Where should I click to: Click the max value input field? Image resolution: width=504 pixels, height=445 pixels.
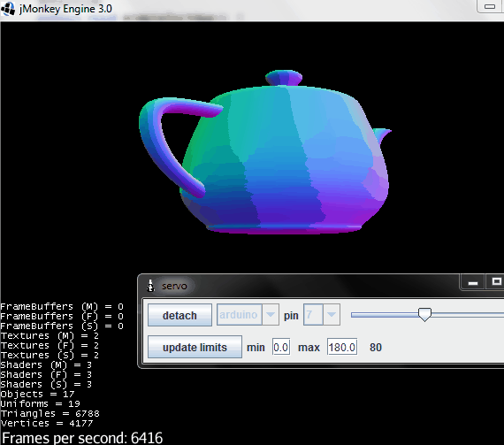(x=342, y=347)
